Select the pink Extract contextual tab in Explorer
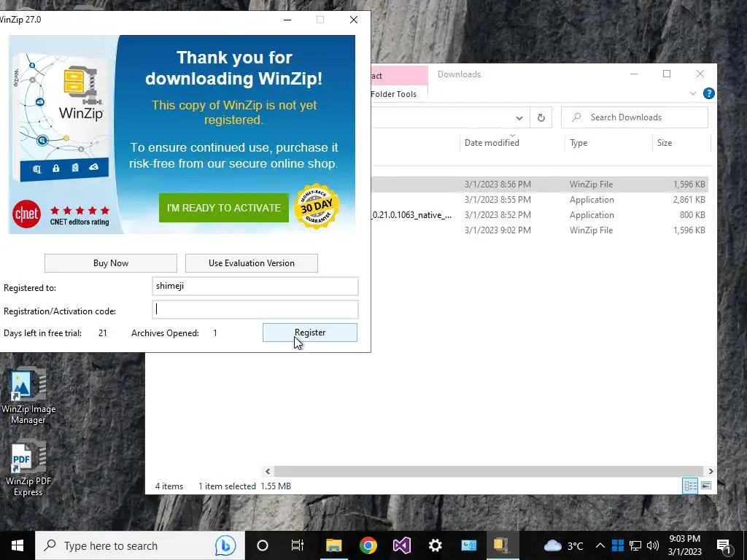Viewport: 747px width, 560px height. tap(399, 76)
